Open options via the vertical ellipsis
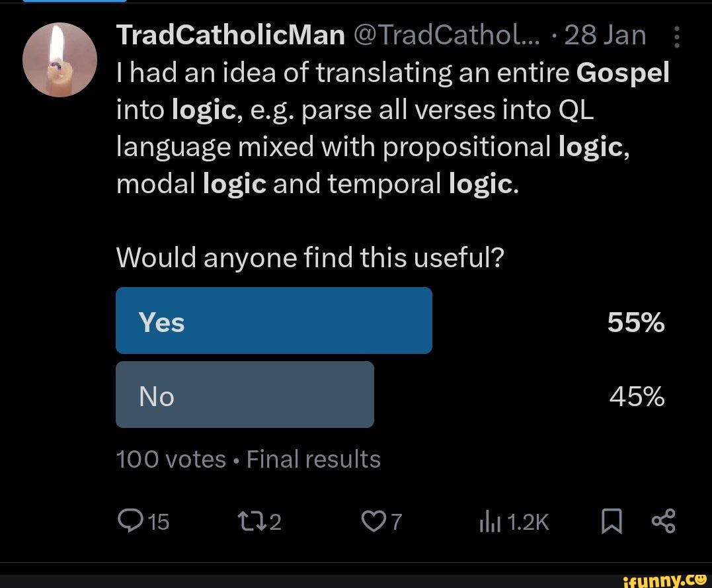This screenshot has height=588, width=712. (x=676, y=35)
